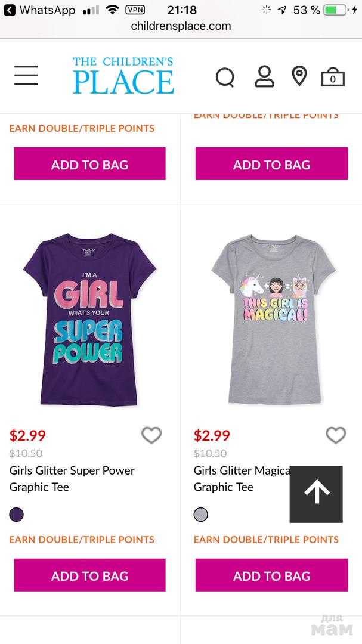Add the Super Power tee to bag

coord(89,575)
